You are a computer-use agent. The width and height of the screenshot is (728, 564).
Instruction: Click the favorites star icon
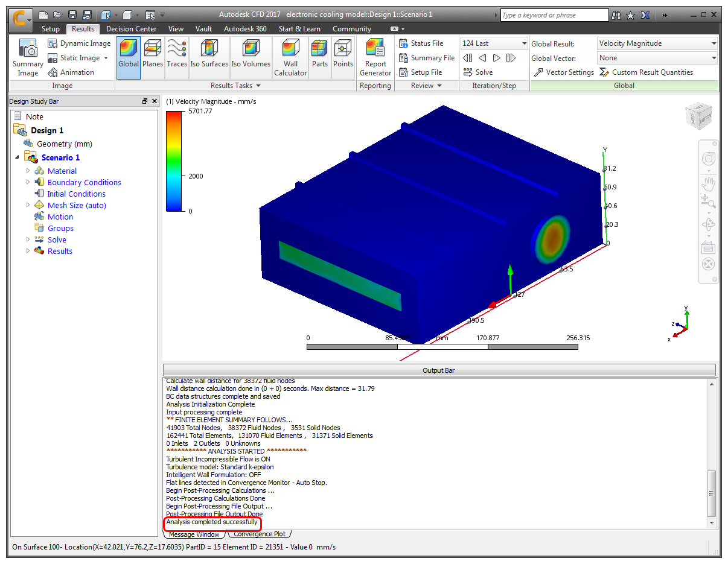(x=631, y=15)
